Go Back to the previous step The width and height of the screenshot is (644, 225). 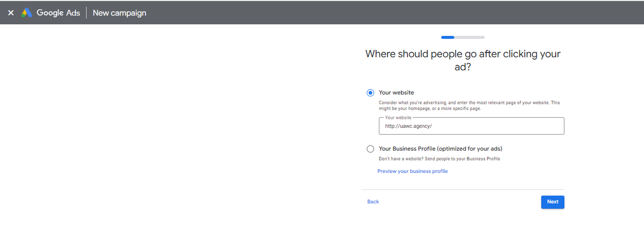click(373, 202)
